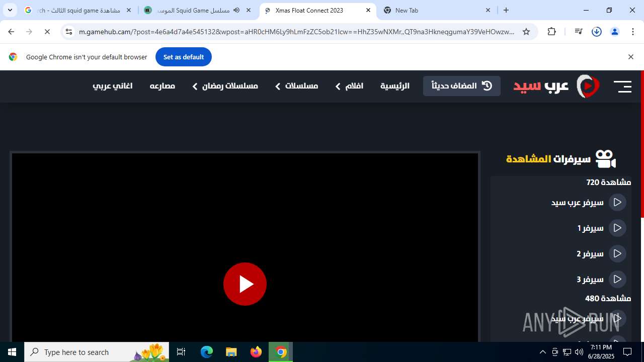Click the Arabseed logo
This screenshot has width=644, height=362.
[556, 86]
